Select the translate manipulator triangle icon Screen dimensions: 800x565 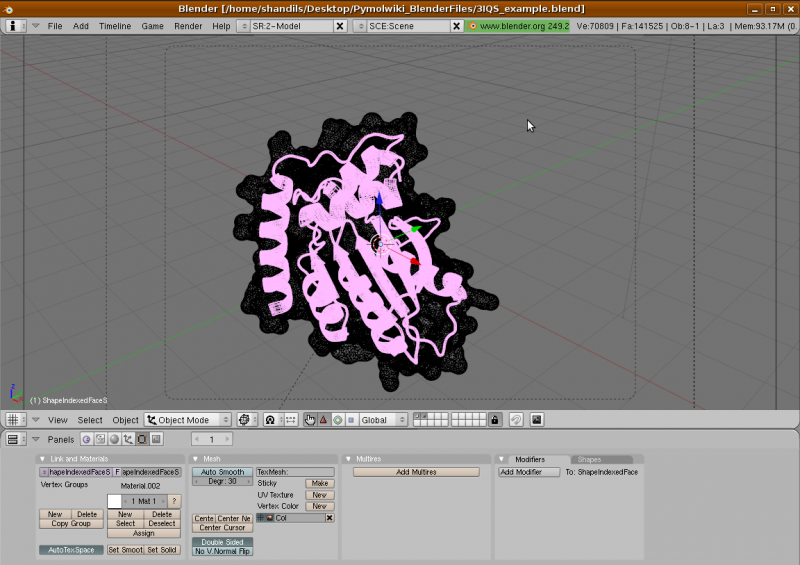point(323,420)
